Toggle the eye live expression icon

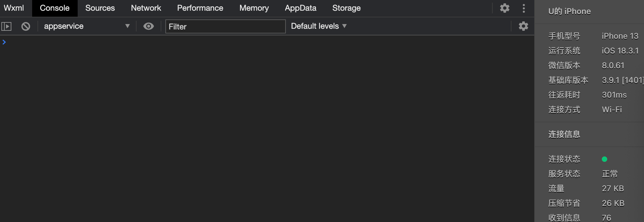click(x=149, y=26)
